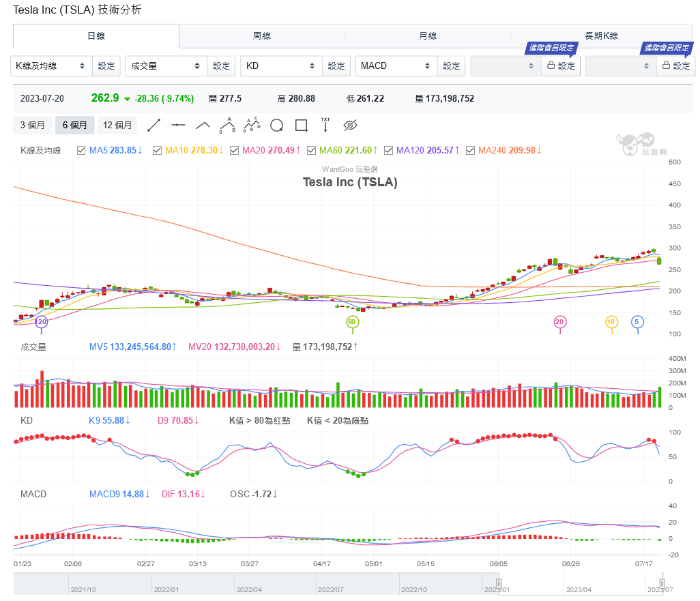Click the K9 55.88 value label
The width and height of the screenshot is (700, 601).
tap(109, 421)
